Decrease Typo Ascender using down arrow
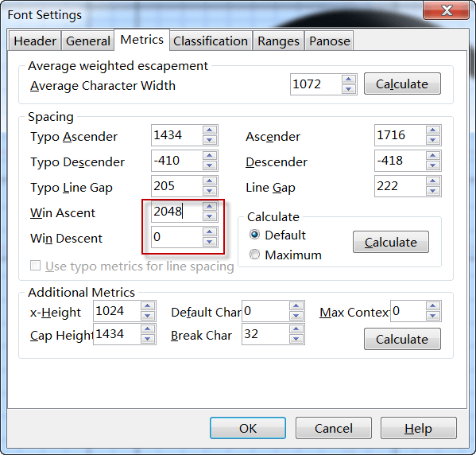The image size is (476, 455). [x=210, y=140]
